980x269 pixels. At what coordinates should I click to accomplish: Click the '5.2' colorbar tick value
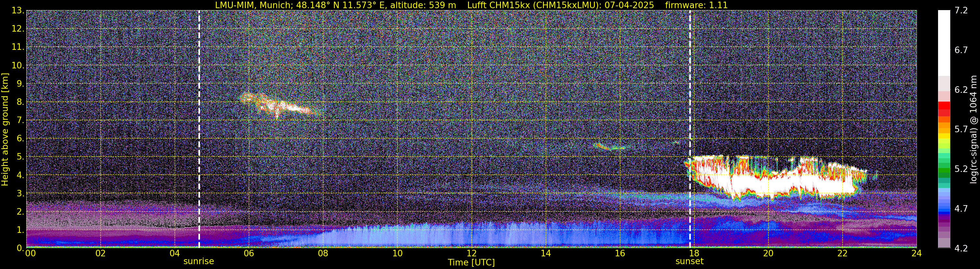point(961,169)
